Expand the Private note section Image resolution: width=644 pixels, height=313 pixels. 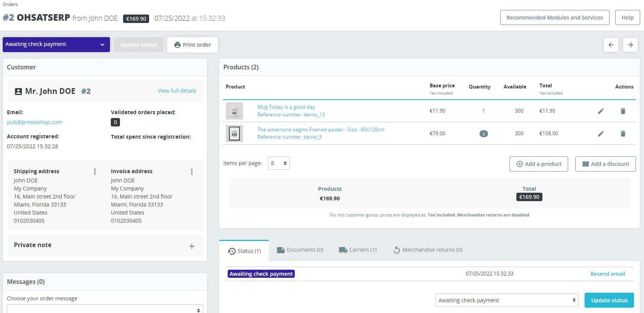pyautogui.click(x=192, y=246)
